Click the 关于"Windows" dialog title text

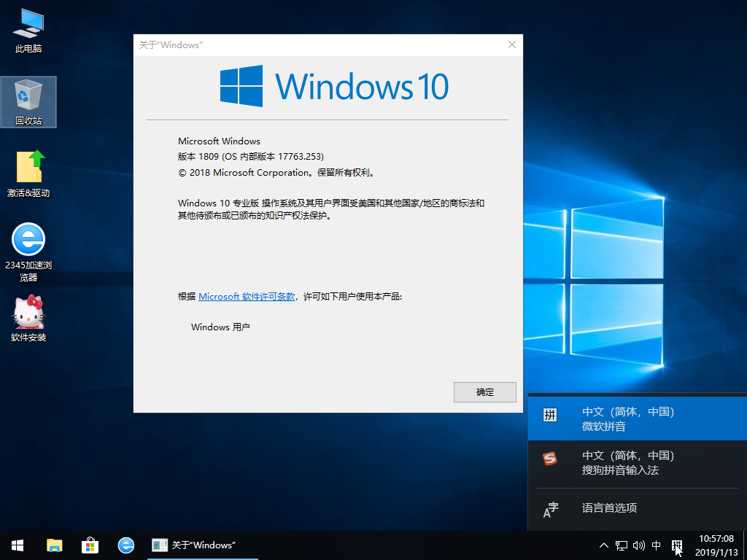pyautogui.click(x=171, y=45)
